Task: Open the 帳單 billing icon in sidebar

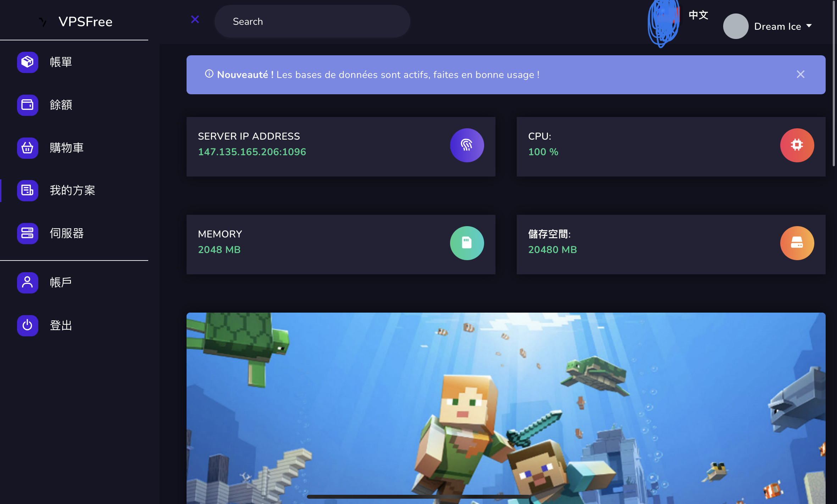Action: pyautogui.click(x=28, y=62)
